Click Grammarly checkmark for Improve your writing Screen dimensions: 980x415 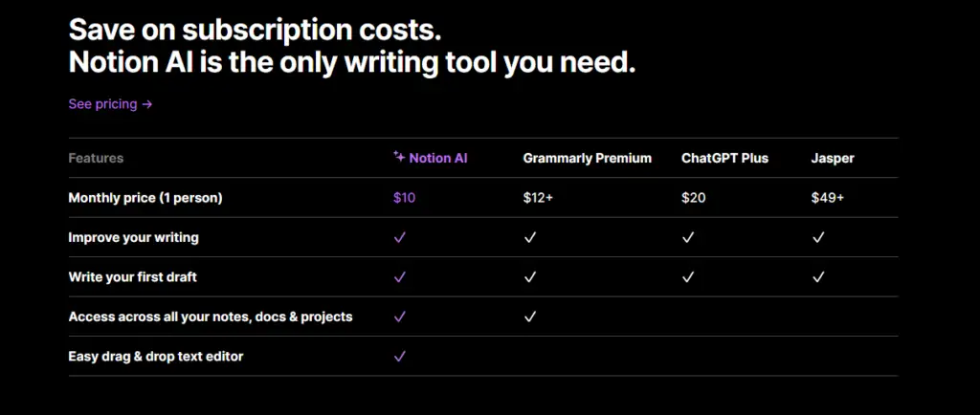click(x=530, y=237)
